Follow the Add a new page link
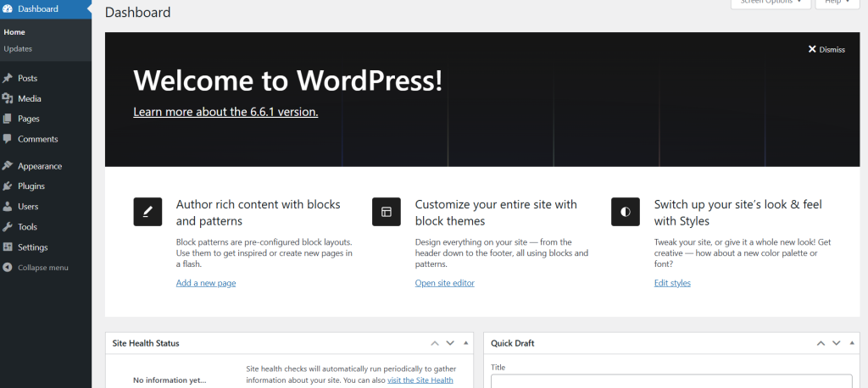This screenshot has height=388, width=868. tap(206, 283)
